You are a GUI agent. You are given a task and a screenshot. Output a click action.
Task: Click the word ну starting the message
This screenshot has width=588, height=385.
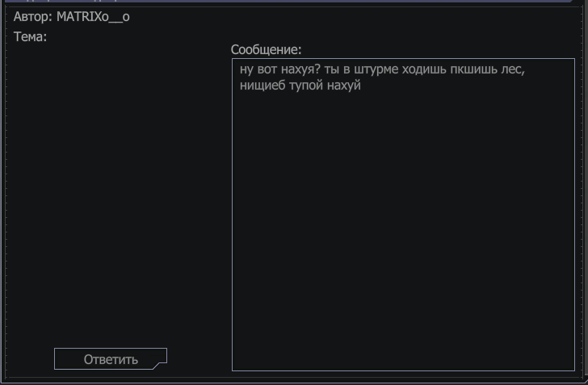pos(247,70)
